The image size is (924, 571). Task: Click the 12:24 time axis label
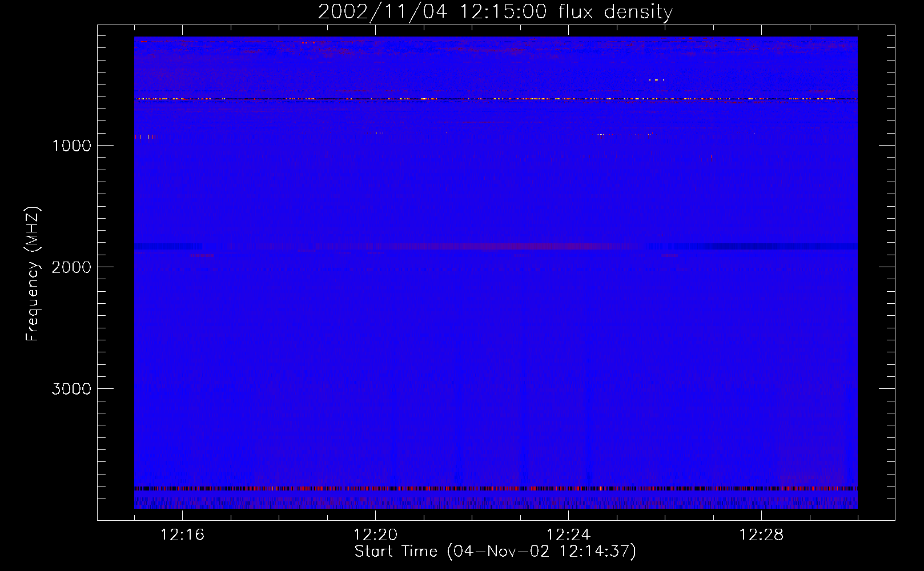point(568,535)
